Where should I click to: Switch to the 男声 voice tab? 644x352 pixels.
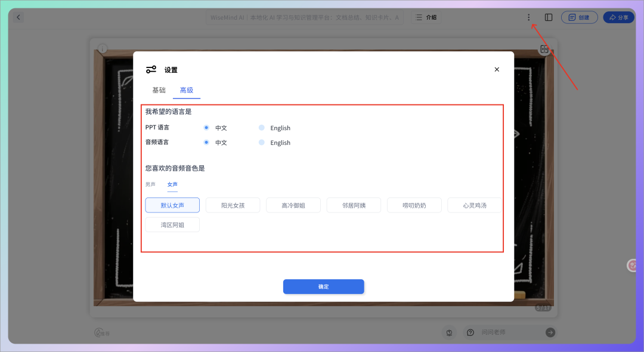151,184
